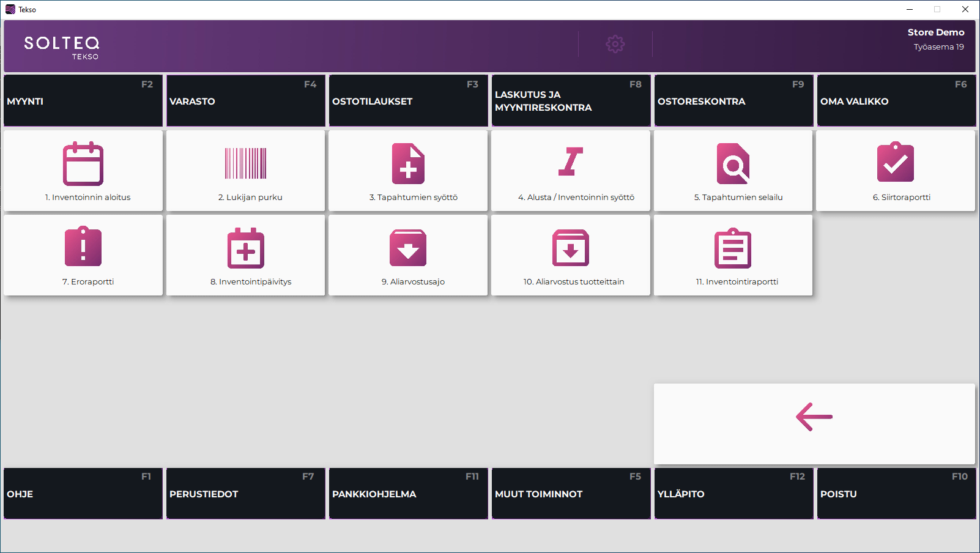This screenshot has width=980, height=553.
Task: Open the VARASTO menu tab
Action: pos(245,101)
